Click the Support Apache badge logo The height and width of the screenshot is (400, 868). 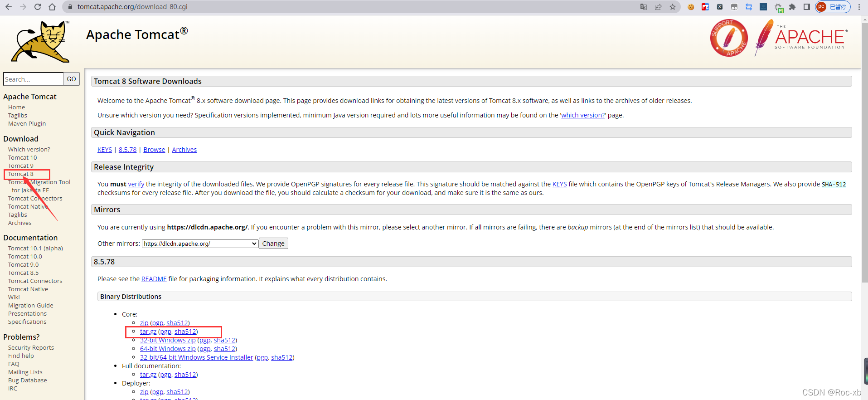pos(729,38)
